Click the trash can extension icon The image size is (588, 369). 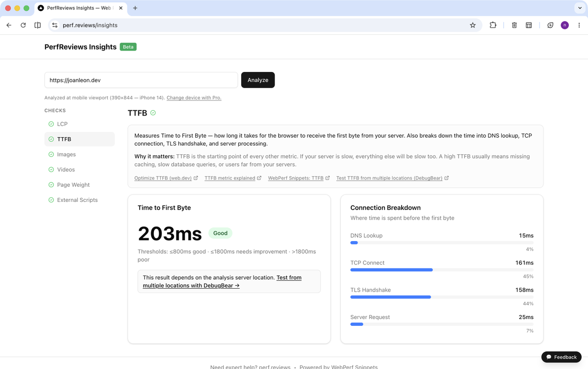[x=514, y=25]
